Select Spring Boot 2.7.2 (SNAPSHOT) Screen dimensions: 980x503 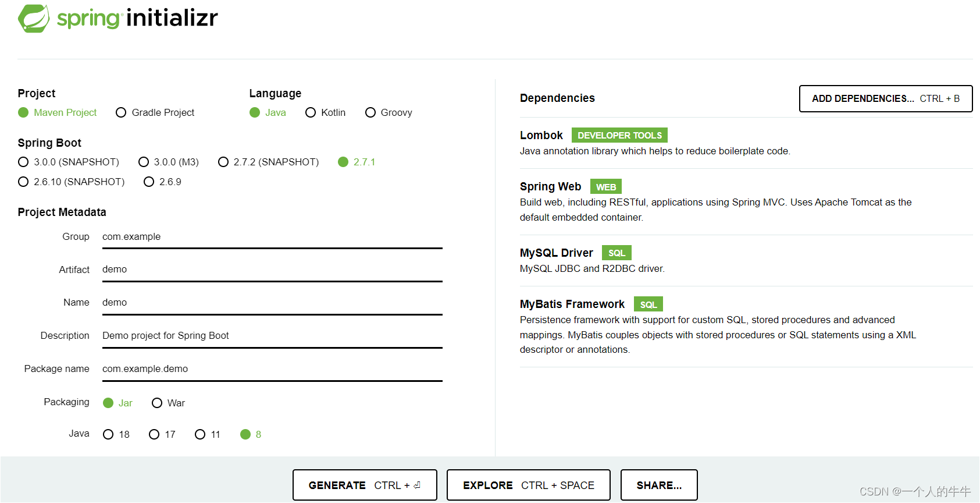click(x=269, y=162)
